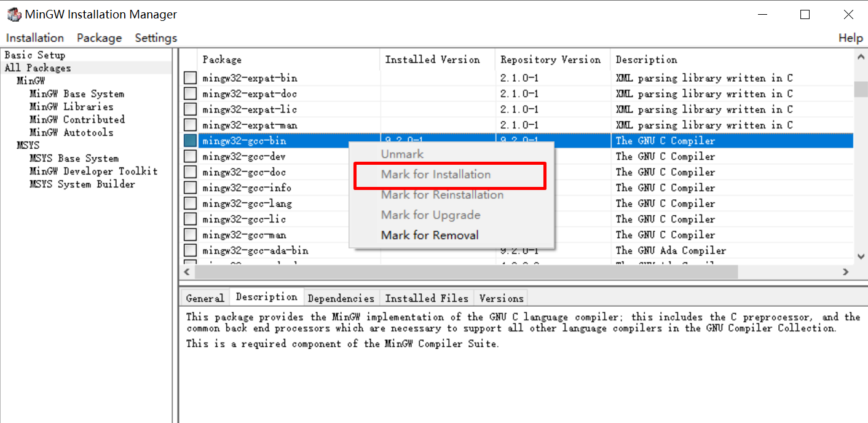Select the mingw32-expat-bin package name

(x=250, y=78)
